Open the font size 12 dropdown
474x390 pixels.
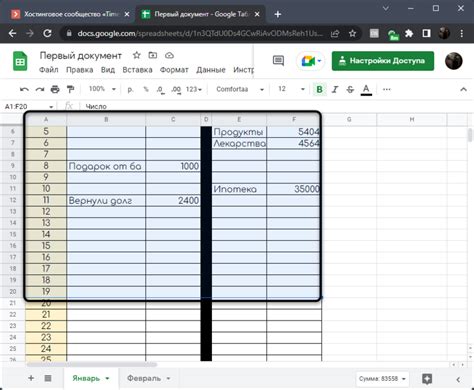coord(291,89)
